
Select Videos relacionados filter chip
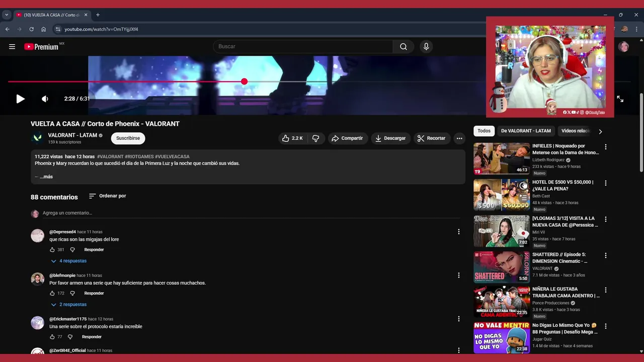point(576,131)
